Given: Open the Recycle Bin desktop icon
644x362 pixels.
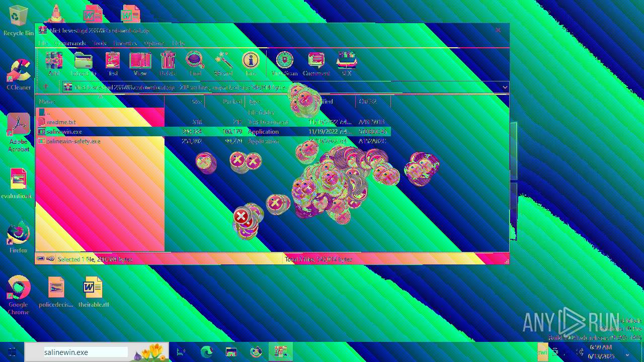Looking at the screenshot, I should tap(19, 21).
